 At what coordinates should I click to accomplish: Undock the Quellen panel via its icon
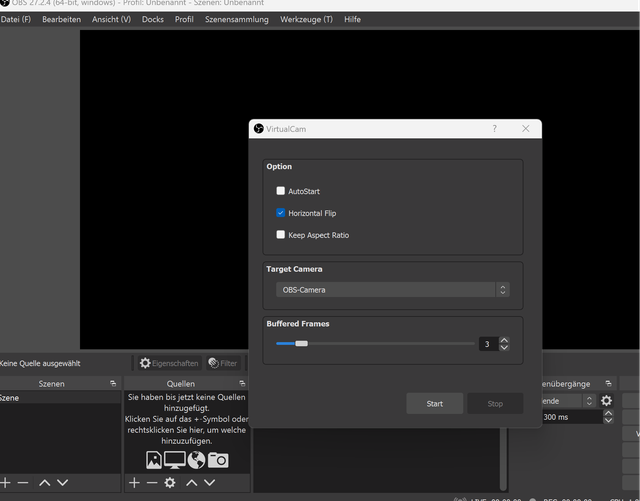(x=242, y=383)
